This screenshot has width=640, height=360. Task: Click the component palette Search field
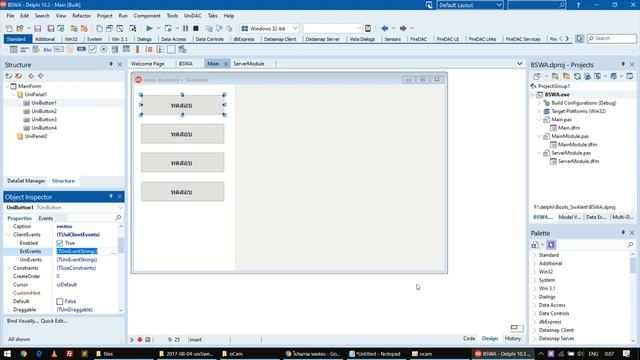[x=612, y=38]
